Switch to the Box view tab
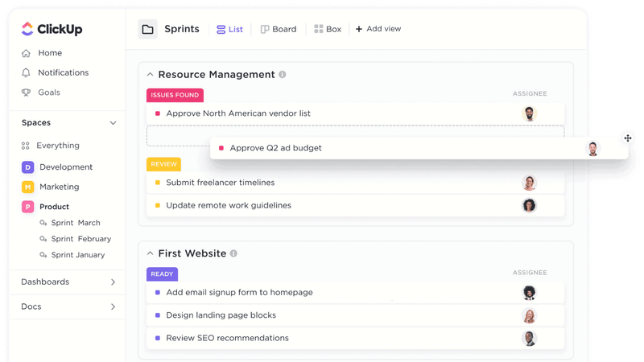Image resolution: width=644 pixels, height=362 pixels. click(328, 29)
